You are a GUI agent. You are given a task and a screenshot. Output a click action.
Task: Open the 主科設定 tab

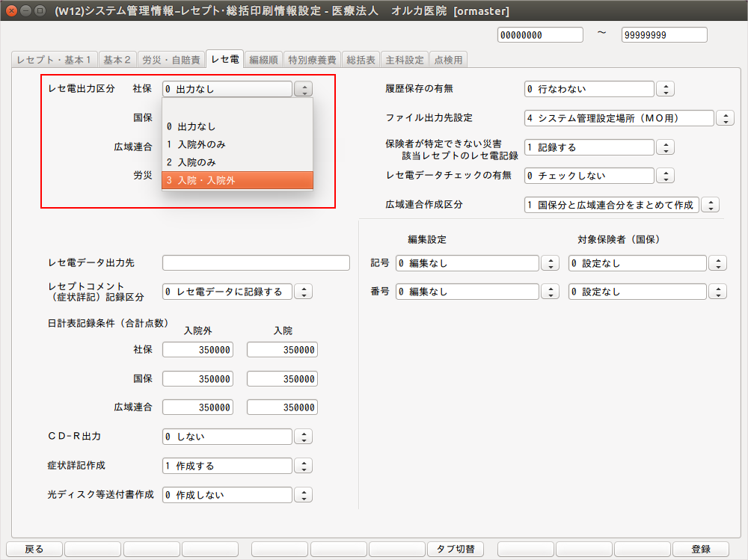(x=405, y=60)
